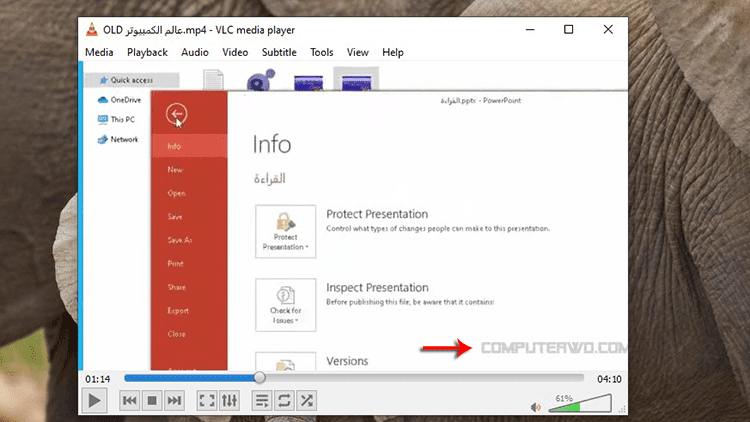The image size is (750, 422).
Task: Select This PC in navigation pane
Action: (116, 119)
